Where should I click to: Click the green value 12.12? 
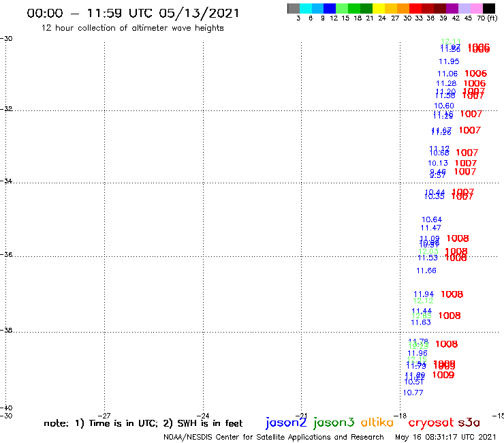(423, 301)
